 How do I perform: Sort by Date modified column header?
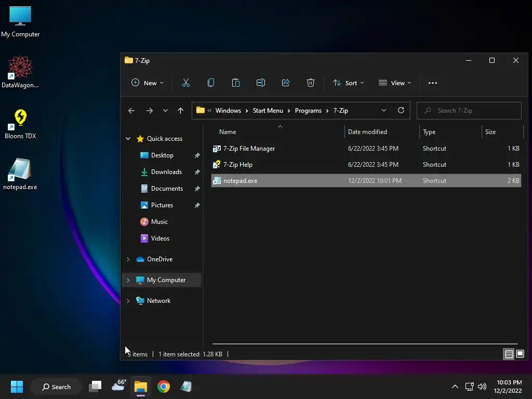pos(382,131)
